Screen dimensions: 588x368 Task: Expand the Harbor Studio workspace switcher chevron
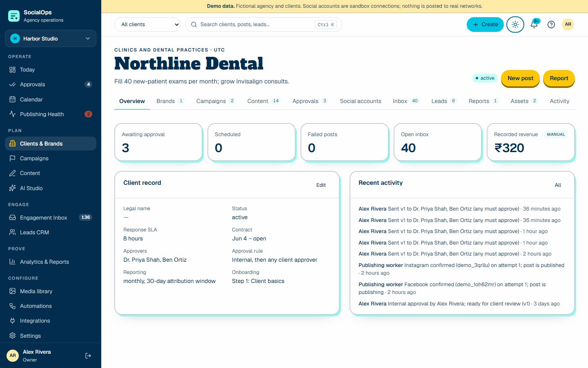(x=88, y=38)
